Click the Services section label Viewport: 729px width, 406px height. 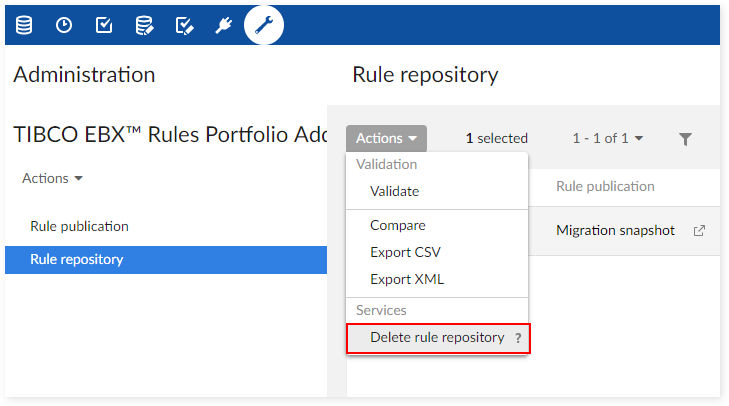click(x=381, y=310)
